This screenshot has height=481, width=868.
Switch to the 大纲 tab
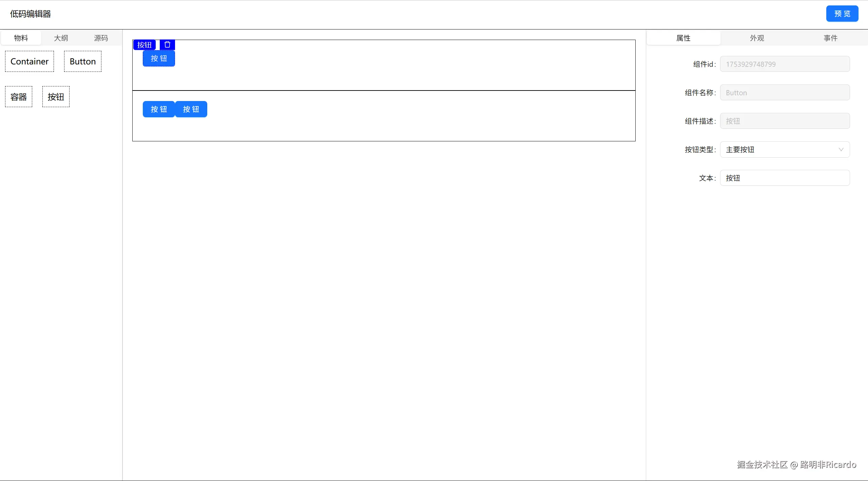tap(61, 38)
